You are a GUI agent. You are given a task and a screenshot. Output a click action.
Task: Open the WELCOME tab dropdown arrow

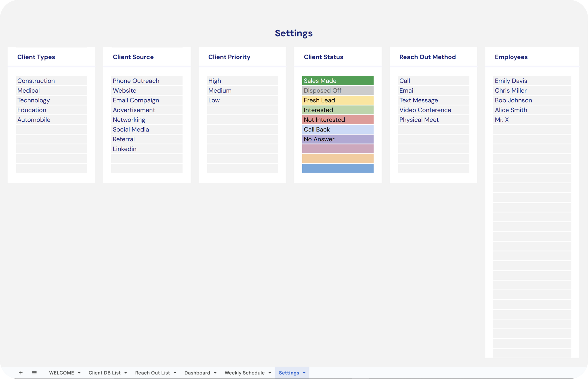(79, 373)
